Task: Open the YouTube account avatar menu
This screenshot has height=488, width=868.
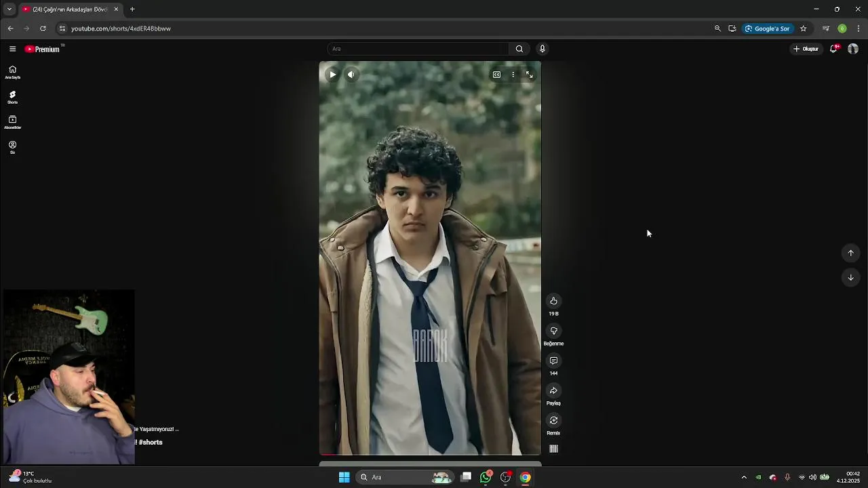Action: (853, 49)
